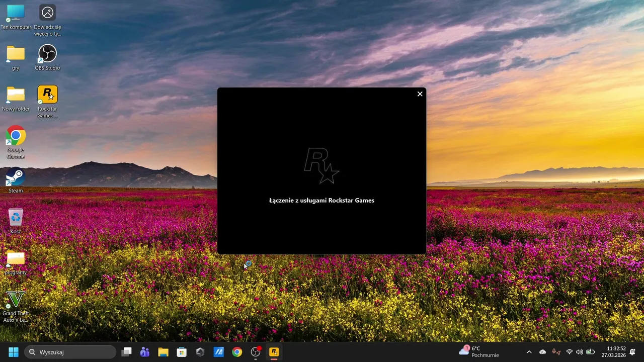Open the programy folder on desktop
Screen dimensions: 644x362
pyautogui.click(x=16, y=262)
